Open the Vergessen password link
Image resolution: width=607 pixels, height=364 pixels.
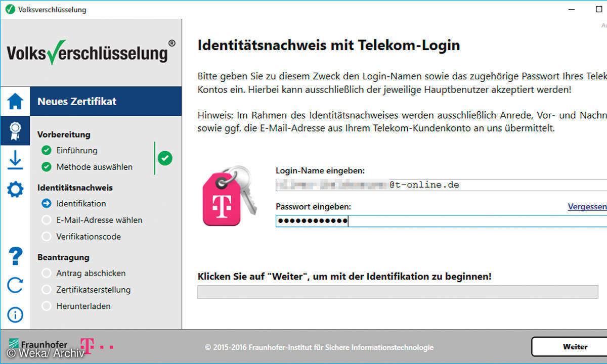587,206
